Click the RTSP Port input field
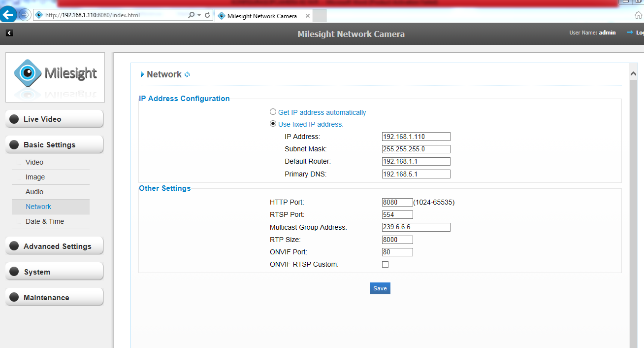Viewport: 644px width, 348px height. tap(397, 214)
